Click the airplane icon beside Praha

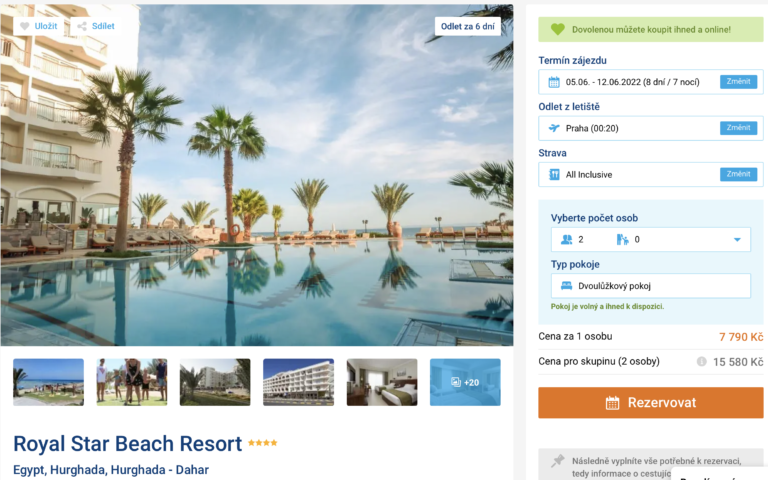tap(554, 128)
